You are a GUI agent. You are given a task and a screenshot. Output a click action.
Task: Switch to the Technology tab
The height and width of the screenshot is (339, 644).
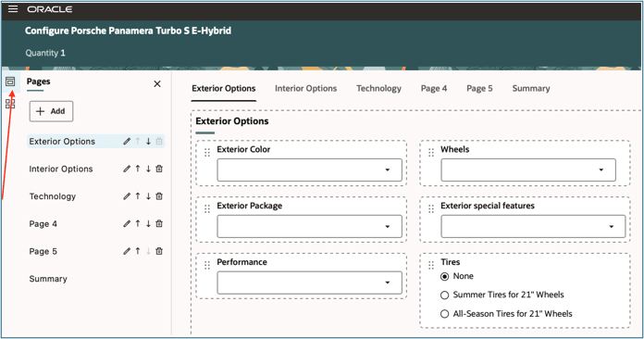point(378,88)
